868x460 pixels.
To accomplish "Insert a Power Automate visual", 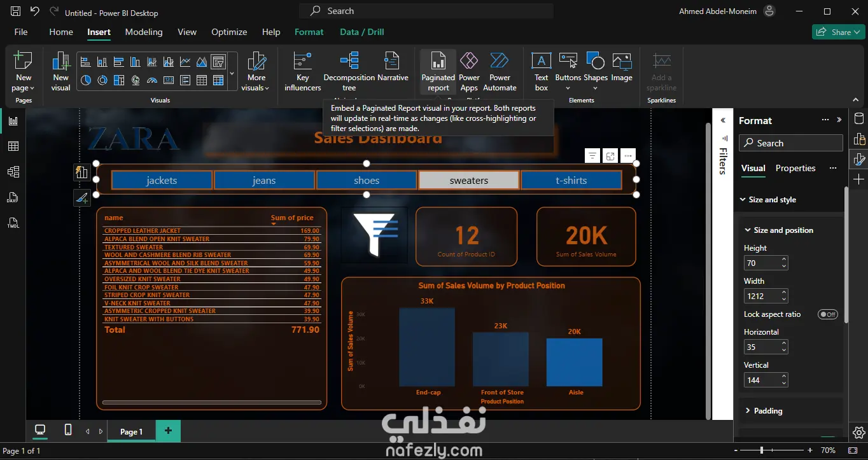I will (500, 71).
